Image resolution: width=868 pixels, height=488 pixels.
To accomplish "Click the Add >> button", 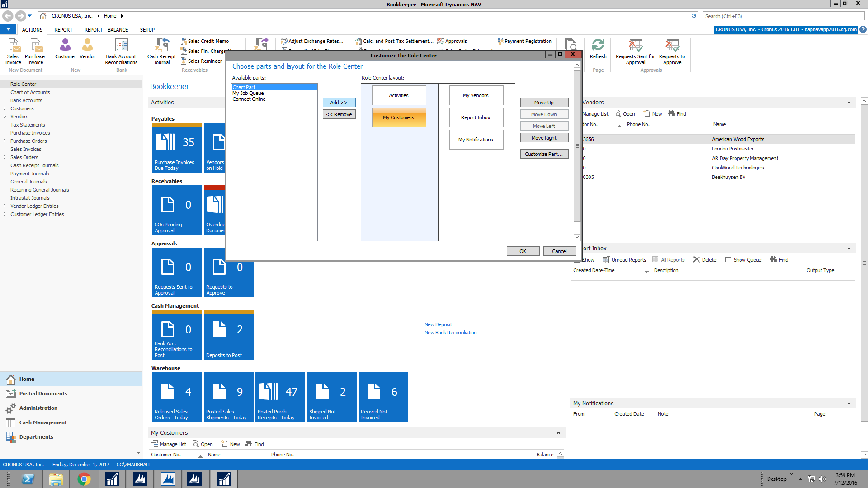I will point(339,103).
